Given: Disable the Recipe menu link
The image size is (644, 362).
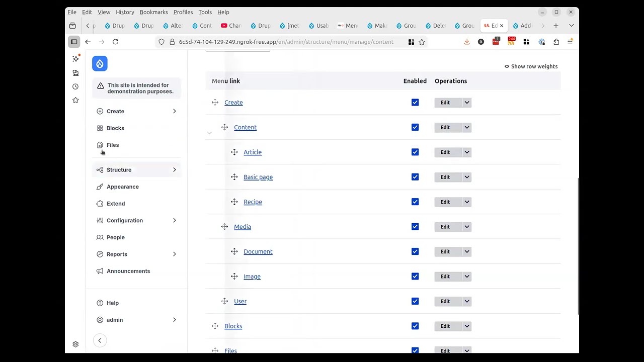Looking at the screenshot, I should pyautogui.click(x=415, y=202).
